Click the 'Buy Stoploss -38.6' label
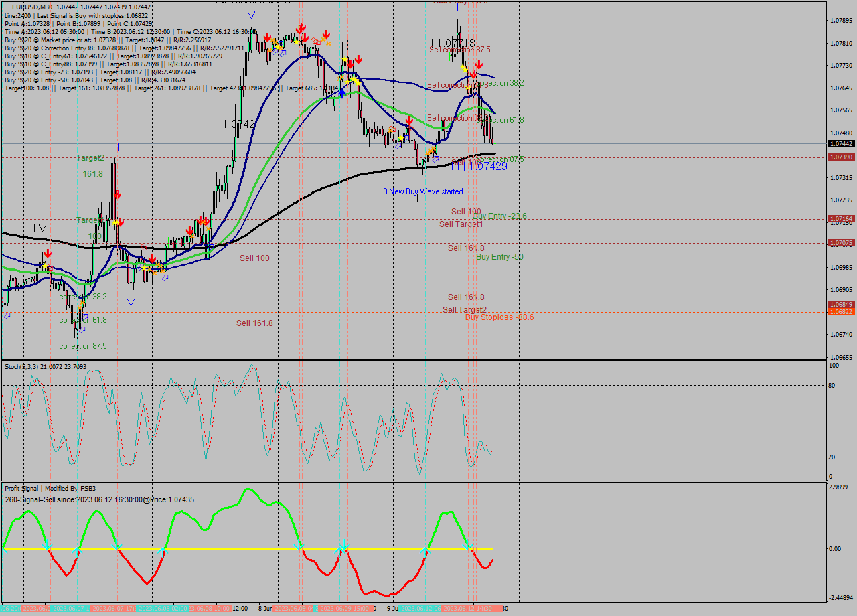The image size is (857, 616). tap(499, 317)
